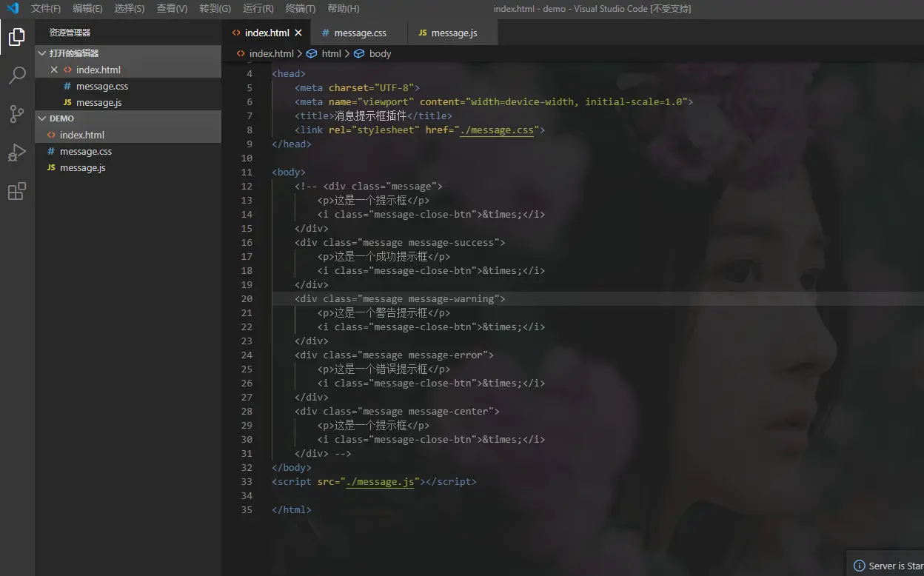Click the 这是一个成功提示框 paragraph text
The height and width of the screenshot is (576, 924).
tap(381, 256)
